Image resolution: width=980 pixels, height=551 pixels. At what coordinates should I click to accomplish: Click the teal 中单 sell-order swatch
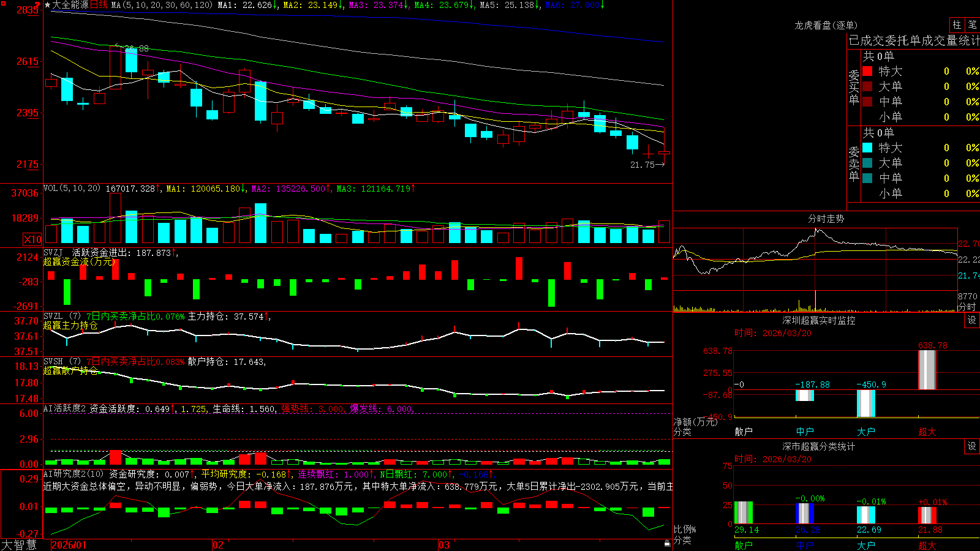coord(867,178)
